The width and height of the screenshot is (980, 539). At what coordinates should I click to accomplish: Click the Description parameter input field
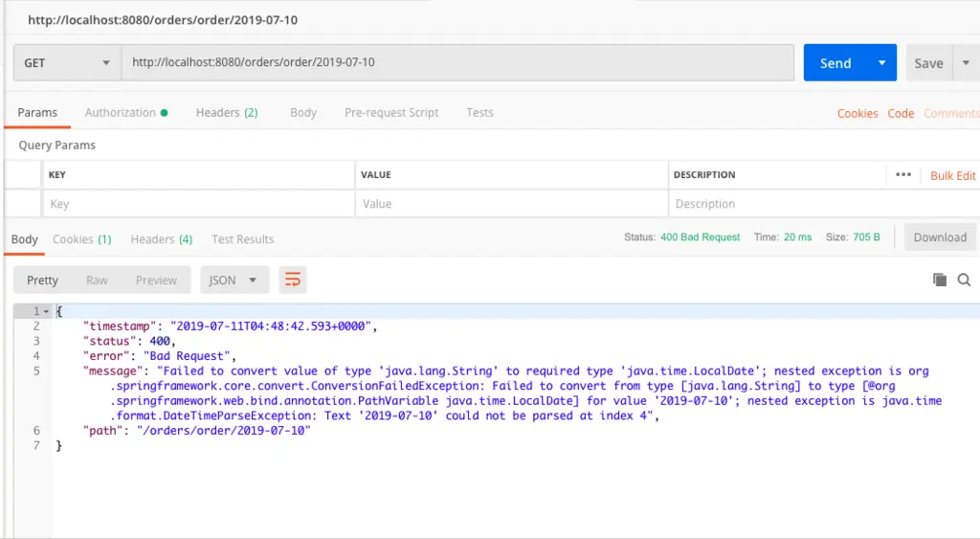click(824, 204)
